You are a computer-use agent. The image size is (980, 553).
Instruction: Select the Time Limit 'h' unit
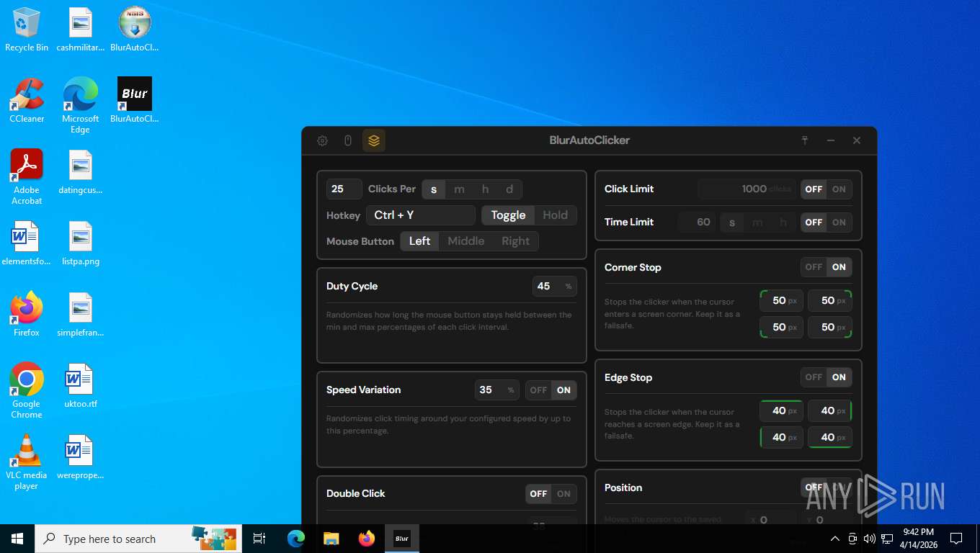tap(783, 222)
